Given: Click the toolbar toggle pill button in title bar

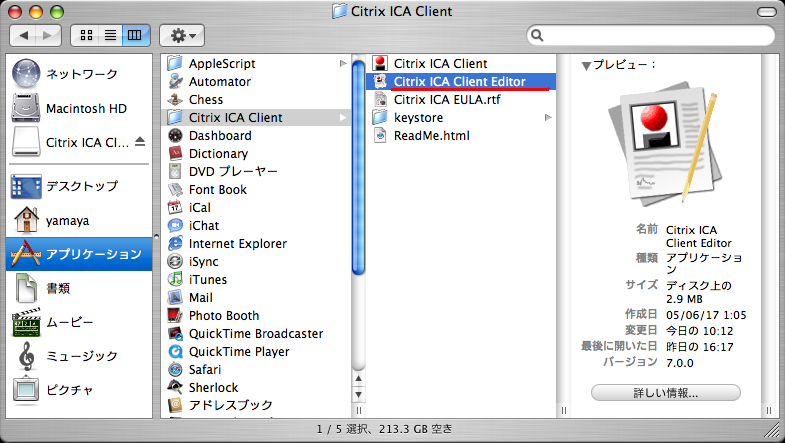Looking at the screenshot, I should 766,12.
